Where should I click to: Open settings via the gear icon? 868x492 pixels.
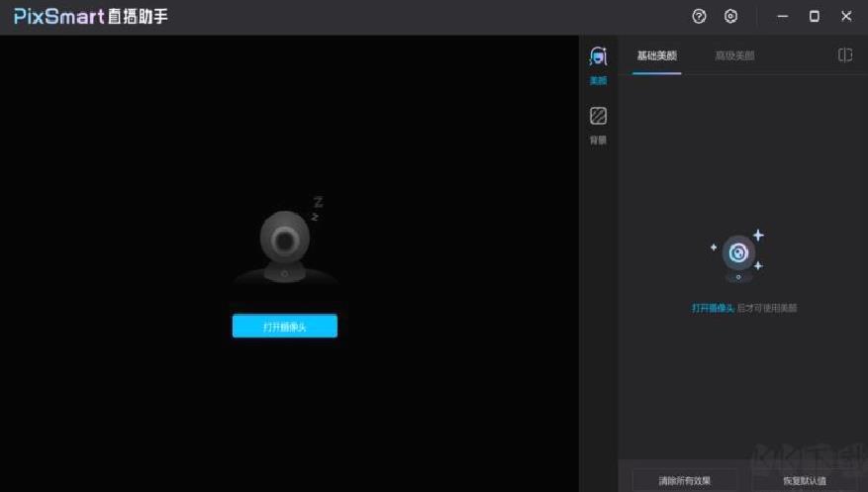pos(730,17)
